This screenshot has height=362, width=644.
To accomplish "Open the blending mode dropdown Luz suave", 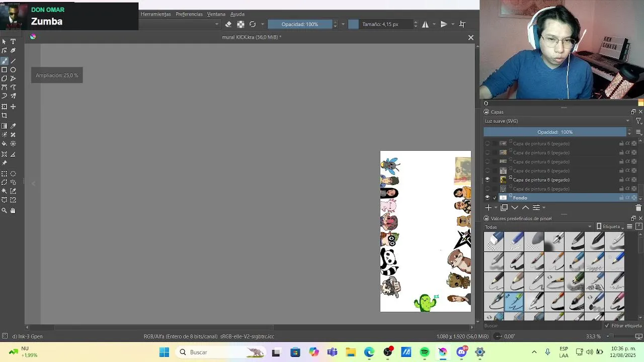I will (557, 121).
